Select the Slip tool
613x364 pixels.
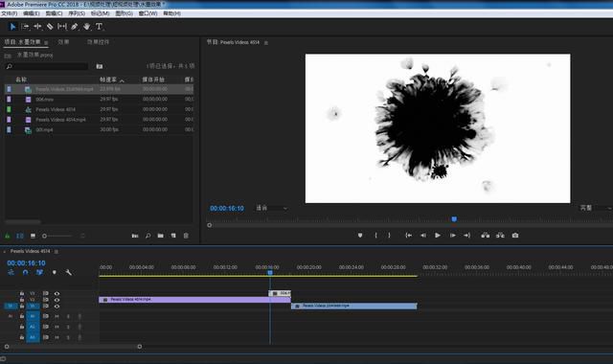coord(62,27)
